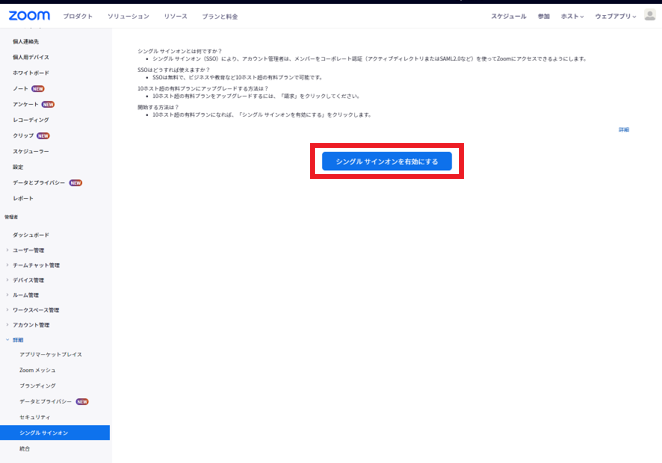Viewport: 662px width, 463px height.
Task: Select セキュリティ under 詳細
Action: click(35, 416)
